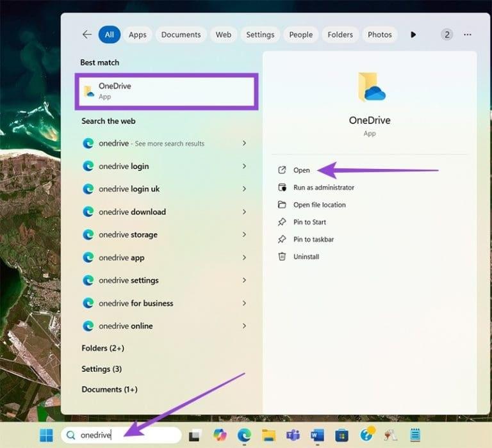
Task: Expand the 'onedrive online' suggestion chevron
Action: coord(244,326)
